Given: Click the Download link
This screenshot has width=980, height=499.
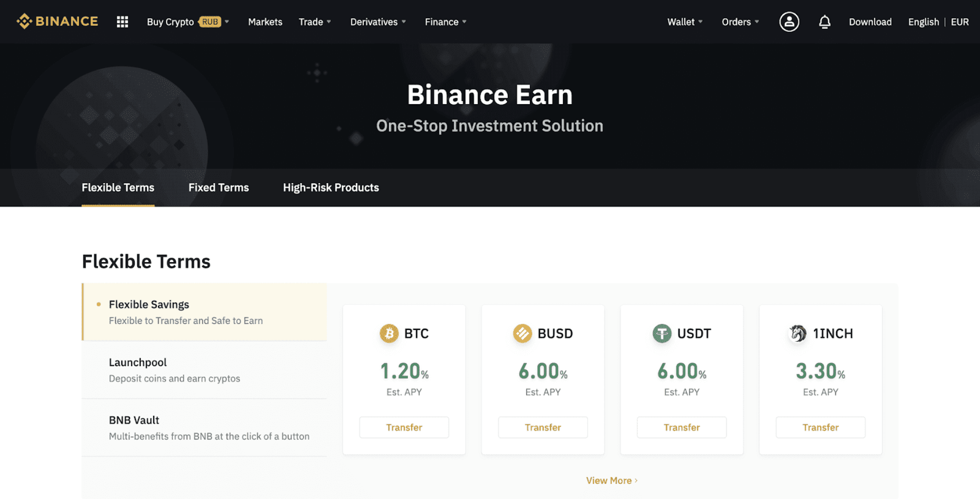Looking at the screenshot, I should pos(870,21).
